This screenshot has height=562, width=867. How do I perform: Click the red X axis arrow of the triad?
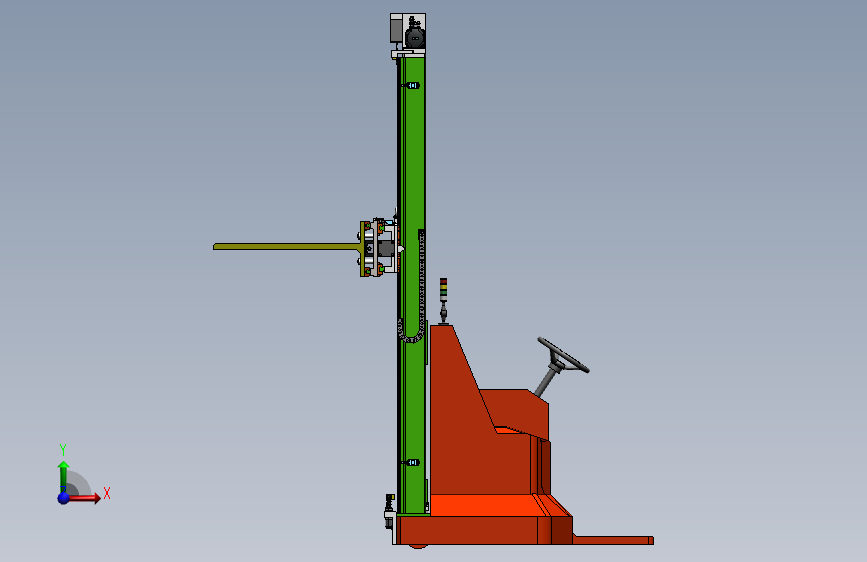pos(84,498)
